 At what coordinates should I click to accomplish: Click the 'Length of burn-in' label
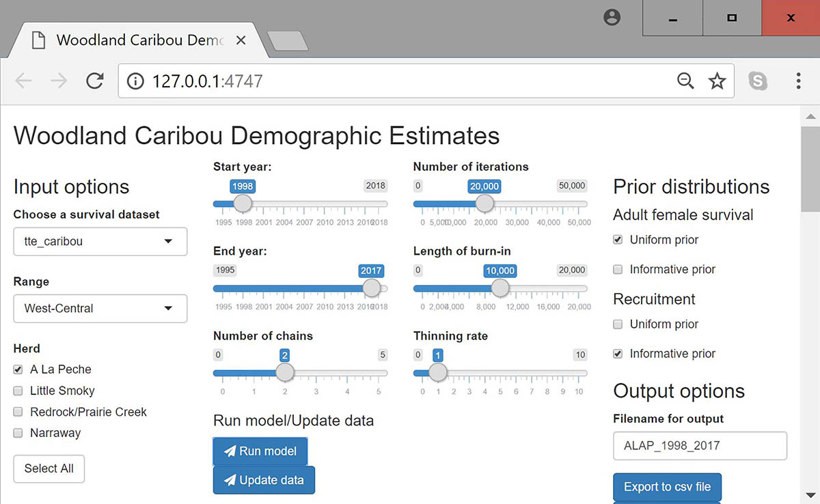(x=462, y=251)
